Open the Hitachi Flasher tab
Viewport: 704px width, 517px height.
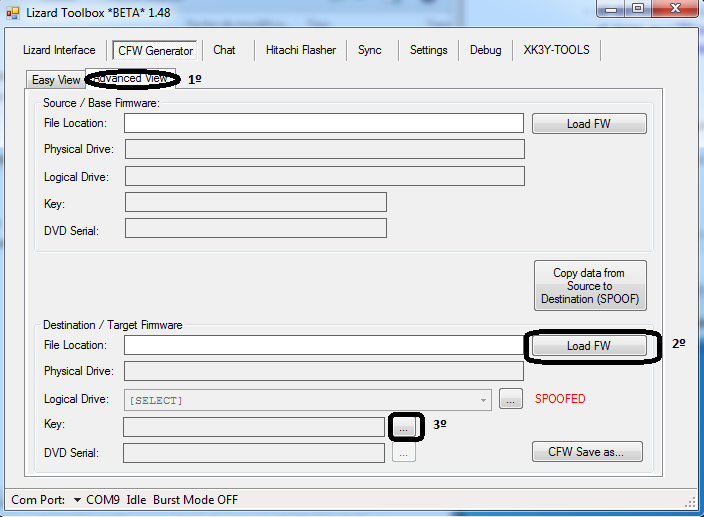coord(301,50)
